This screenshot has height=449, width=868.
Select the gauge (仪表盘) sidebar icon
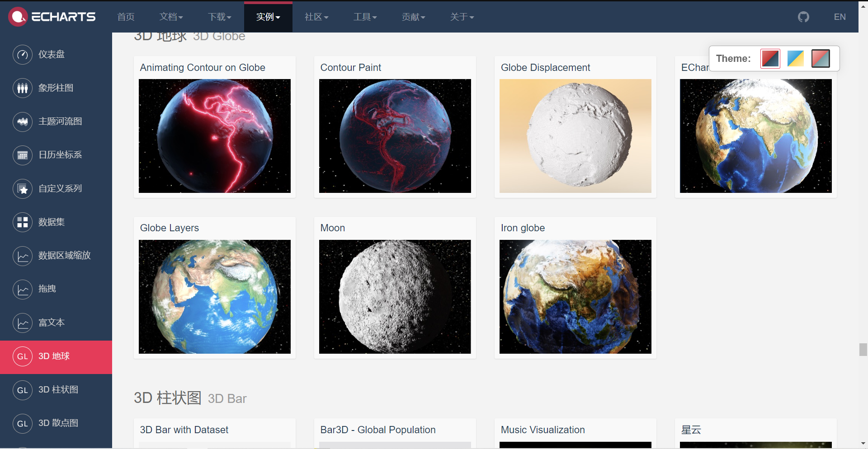point(23,55)
